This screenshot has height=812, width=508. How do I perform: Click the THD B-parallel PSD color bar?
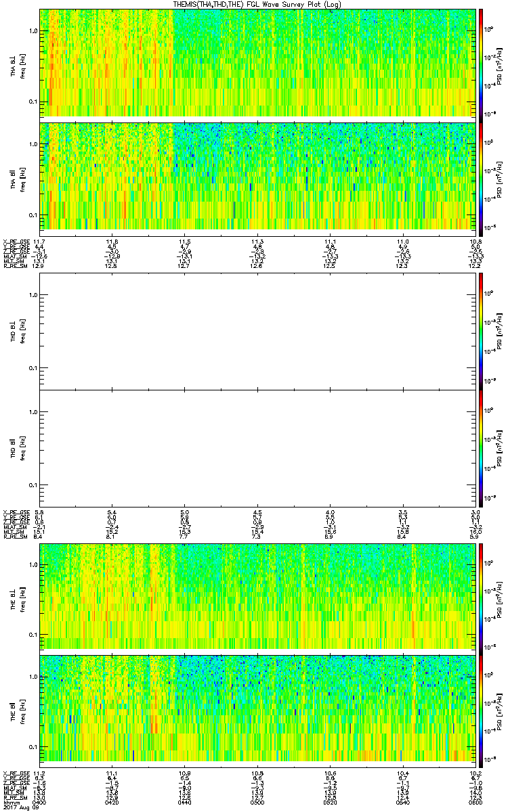tap(481, 448)
